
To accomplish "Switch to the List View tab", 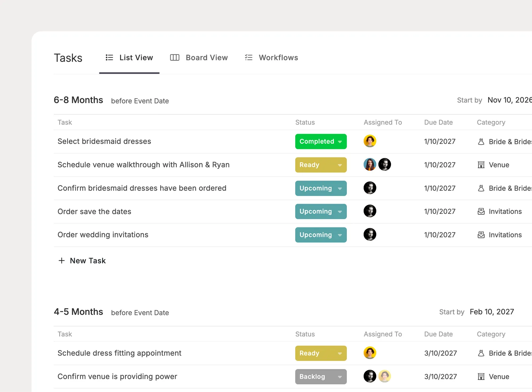I will (129, 58).
